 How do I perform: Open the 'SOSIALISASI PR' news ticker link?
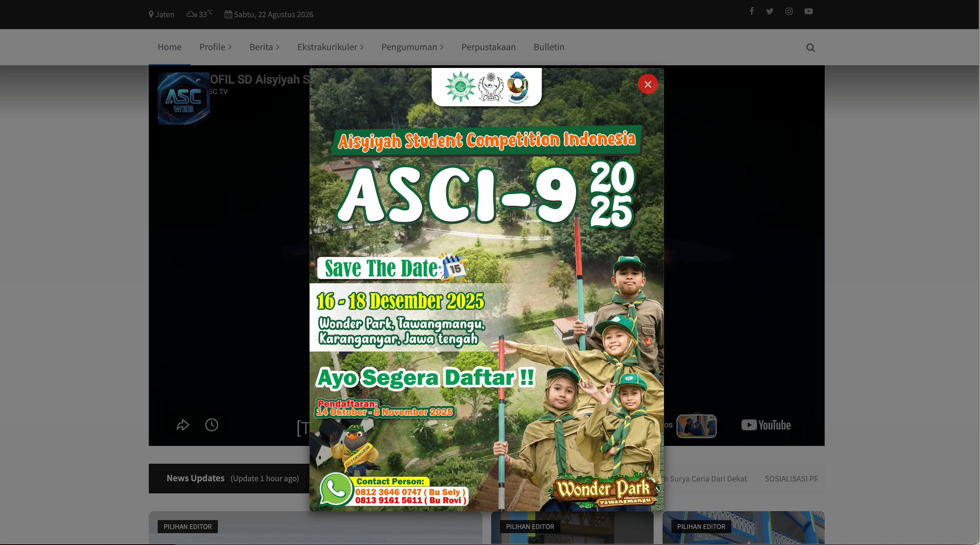[x=791, y=478]
